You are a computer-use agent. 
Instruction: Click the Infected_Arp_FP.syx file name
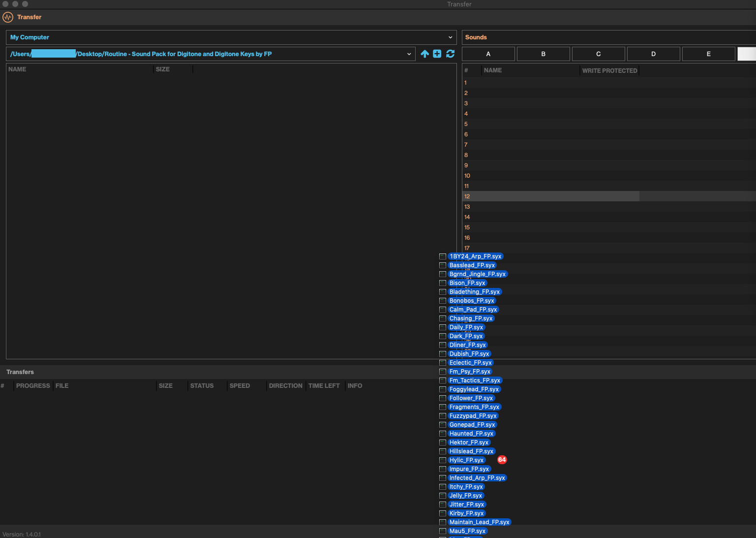click(478, 478)
